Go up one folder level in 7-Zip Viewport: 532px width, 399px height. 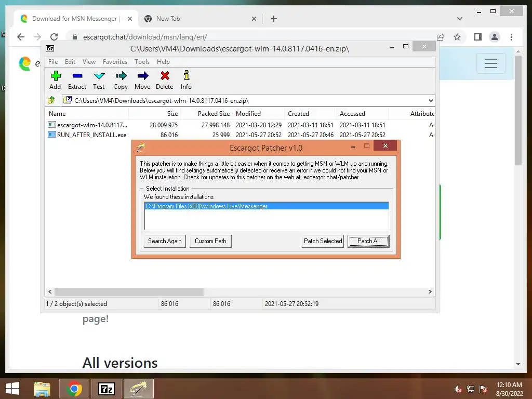click(x=51, y=100)
